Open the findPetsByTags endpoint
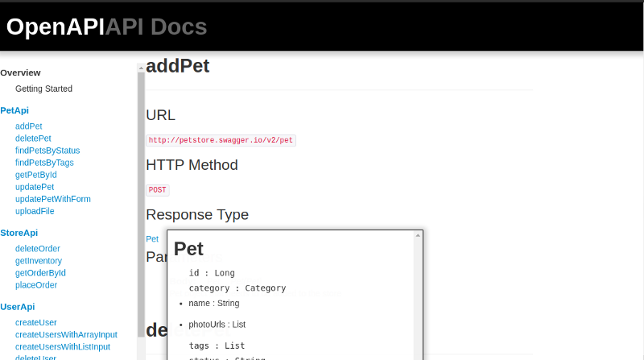The width and height of the screenshot is (644, 360). click(44, 163)
